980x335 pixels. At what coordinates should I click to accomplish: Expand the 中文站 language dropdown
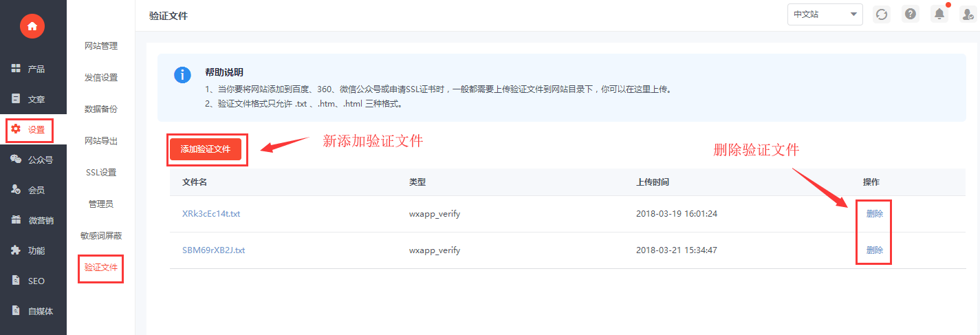825,14
